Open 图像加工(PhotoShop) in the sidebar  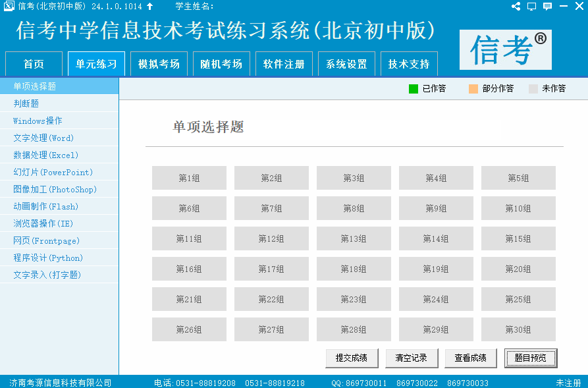[x=59, y=189]
